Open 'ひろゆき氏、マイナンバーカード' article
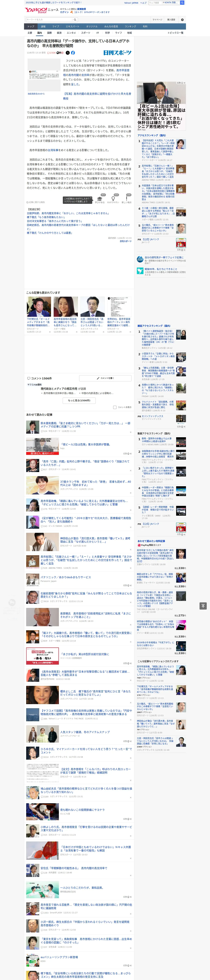210x980 pixels. tap(86, 750)
